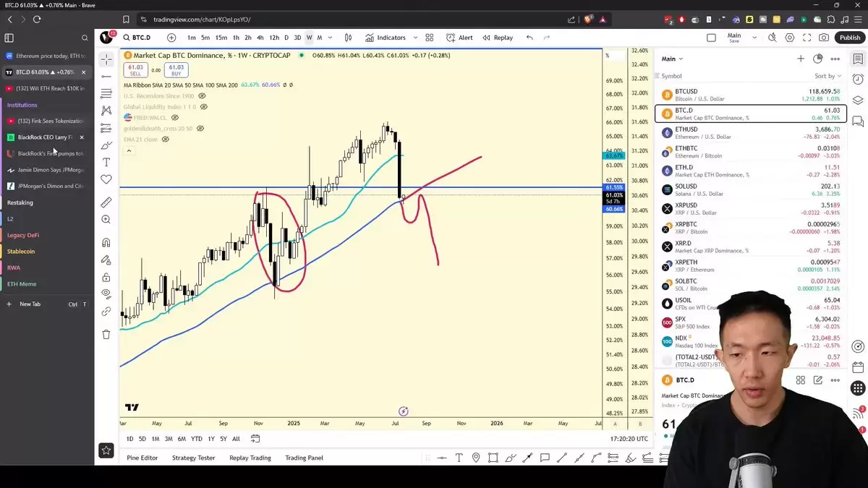This screenshot has width=868, height=488.
Task: Open the heart icons tool
Action: 106,179
